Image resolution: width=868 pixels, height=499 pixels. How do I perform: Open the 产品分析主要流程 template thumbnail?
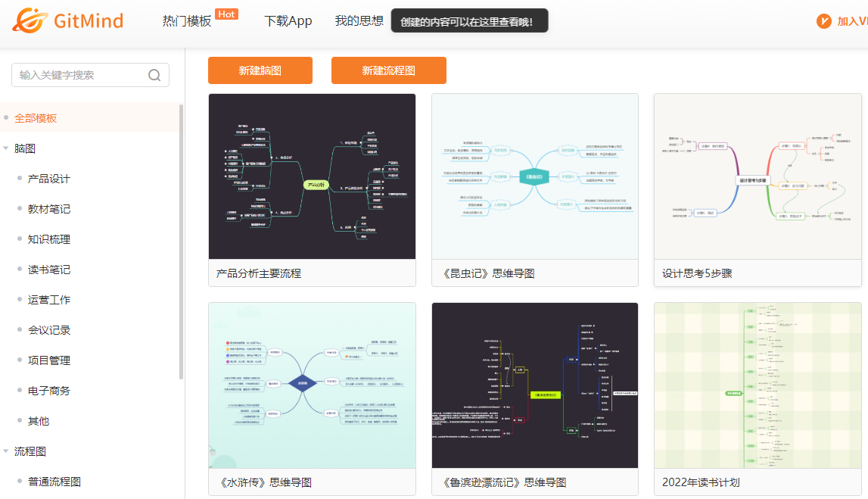tap(312, 176)
